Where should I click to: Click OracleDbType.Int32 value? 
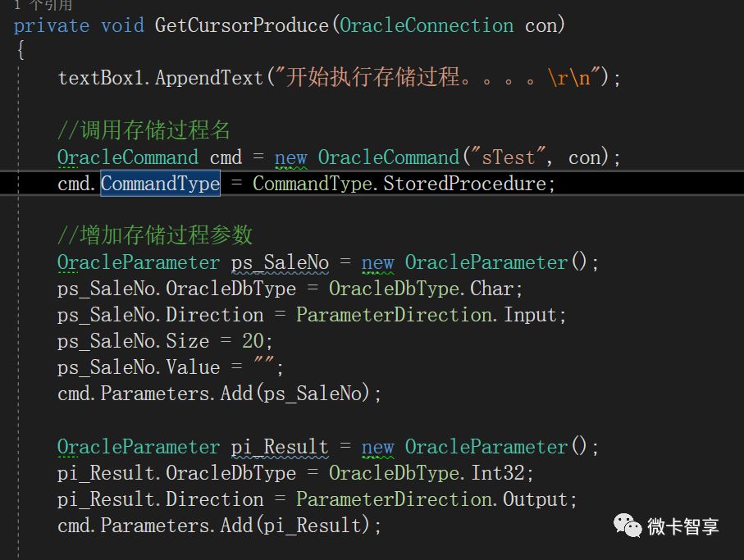click(x=427, y=473)
